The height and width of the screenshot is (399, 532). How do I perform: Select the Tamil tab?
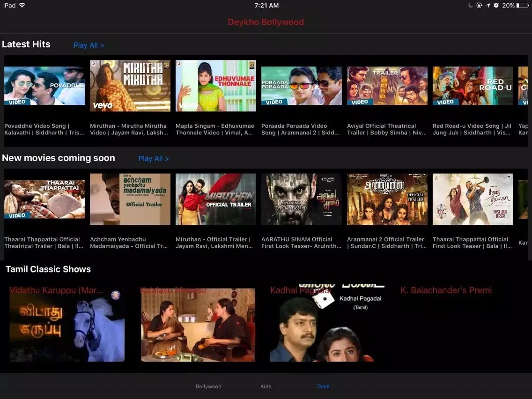pyautogui.click(x=323, y=386)
